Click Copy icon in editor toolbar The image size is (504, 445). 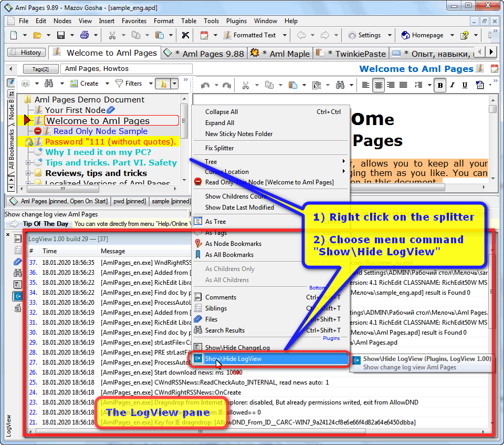coord(269,85)
